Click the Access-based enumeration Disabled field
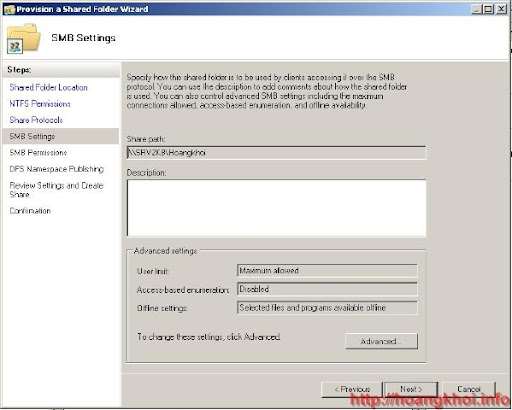 327,289
